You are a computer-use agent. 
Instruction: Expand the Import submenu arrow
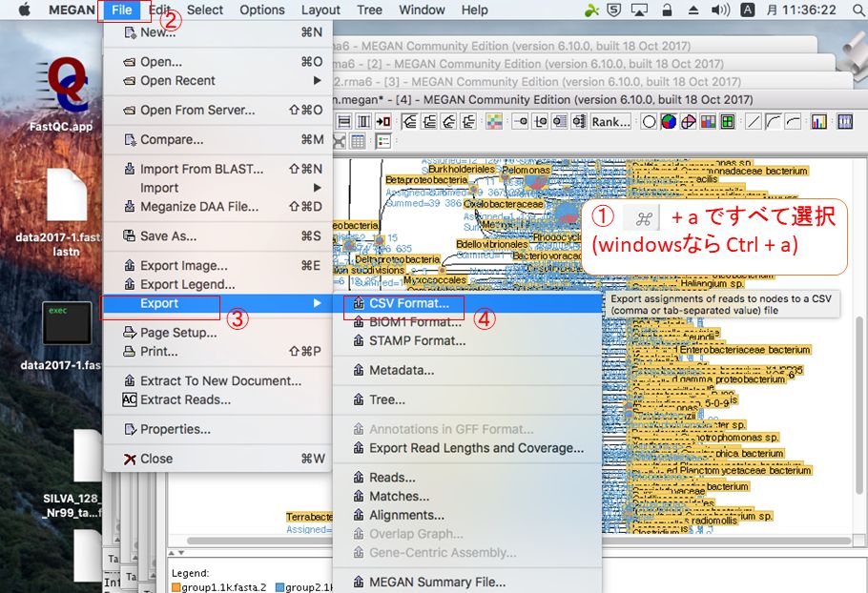click(x=318, y=188)
